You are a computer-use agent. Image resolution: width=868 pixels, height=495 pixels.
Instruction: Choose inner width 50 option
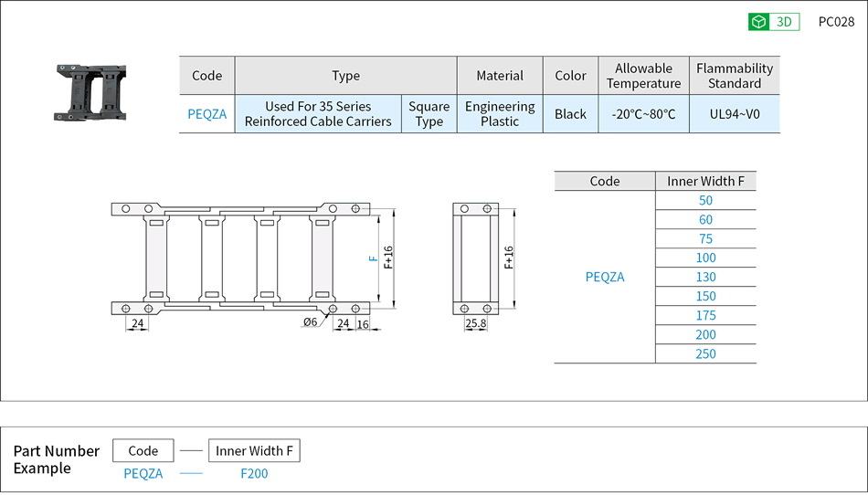click(705, 201)
